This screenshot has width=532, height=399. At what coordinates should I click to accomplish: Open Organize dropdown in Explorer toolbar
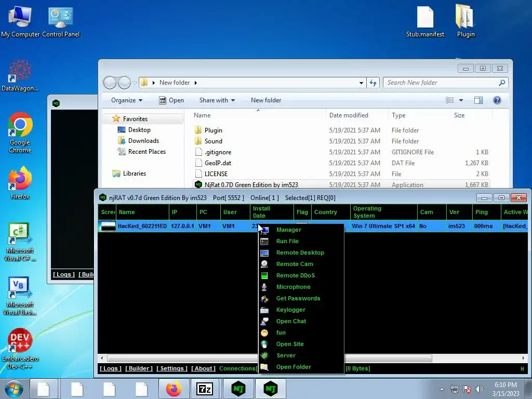[x=127, y=100]
